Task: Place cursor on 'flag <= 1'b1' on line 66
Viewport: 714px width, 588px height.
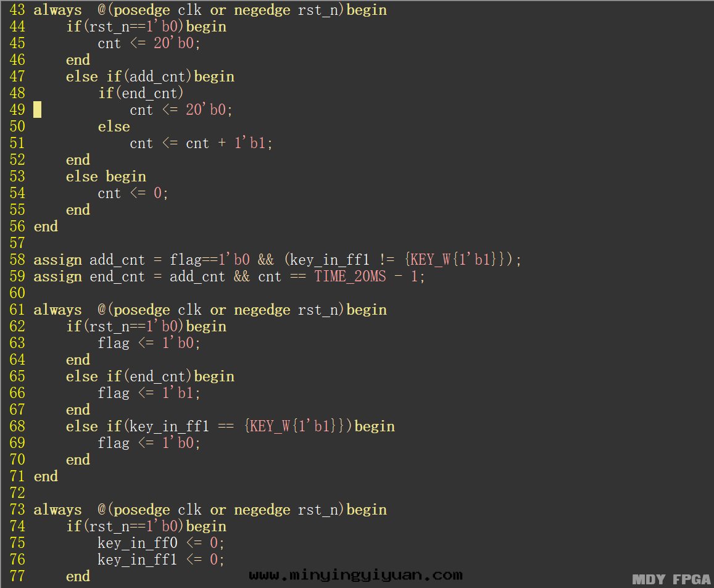Action: (x=149, y=393)
